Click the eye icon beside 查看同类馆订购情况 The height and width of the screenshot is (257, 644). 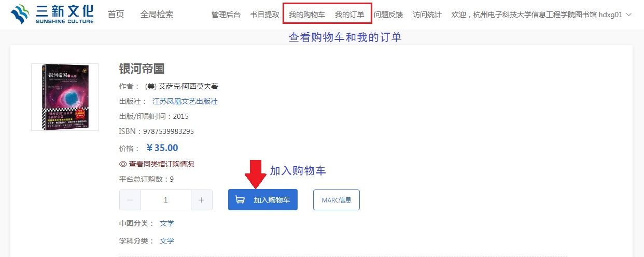tap(123, 164)
